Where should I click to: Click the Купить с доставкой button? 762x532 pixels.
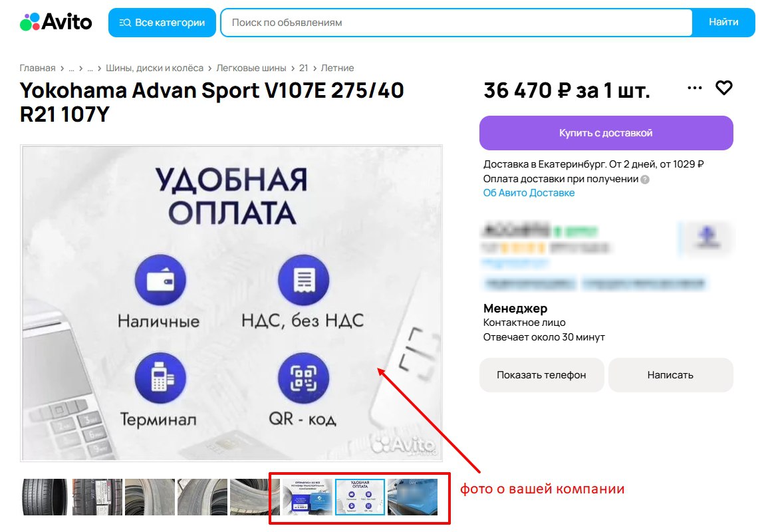pos(606,132)
